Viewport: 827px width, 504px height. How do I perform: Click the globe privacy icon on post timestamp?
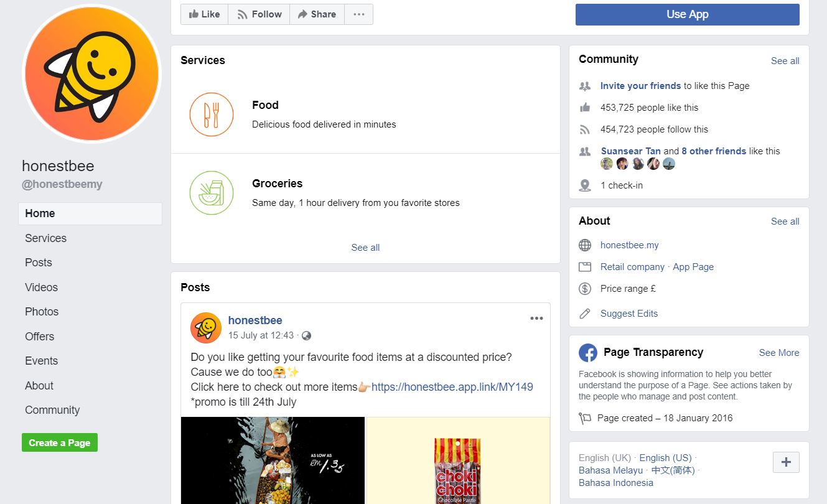point(306,335)
